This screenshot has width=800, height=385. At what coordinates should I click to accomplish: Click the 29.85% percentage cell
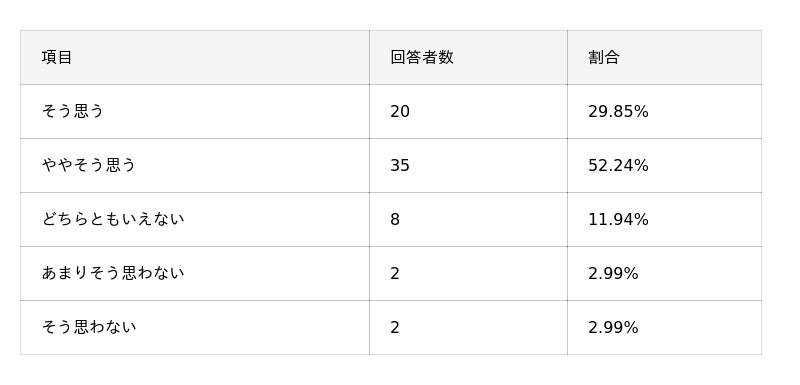tap(618, 111)
